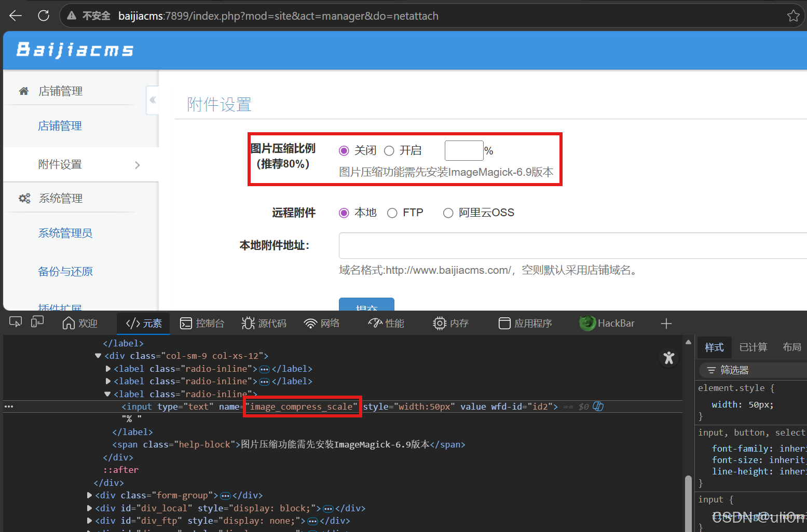The height and width of the screenshot is (532, 807).
Task: Switch to 样式 styles pane
Action: click(x=714, y=347)
